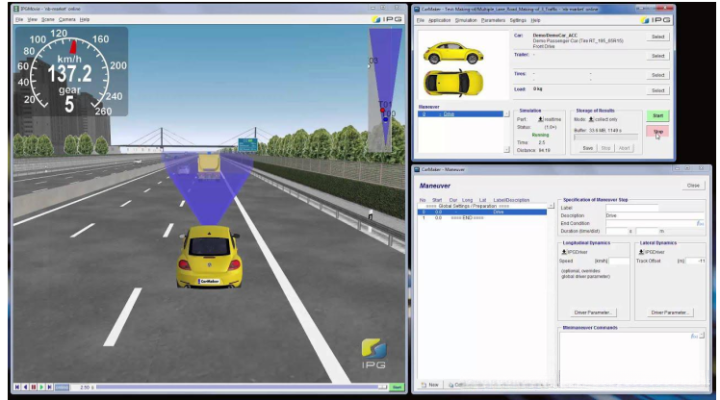Click the IPGMovie timeline progress slider

click(x=241, y=387)
